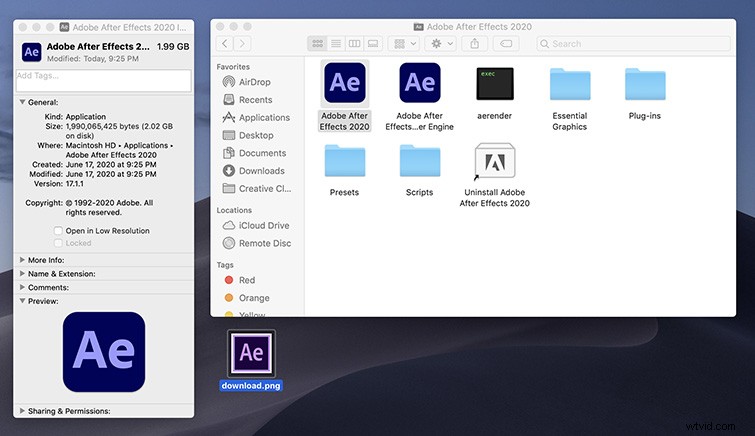Select the Uninstall Adobe After Effects 2020 alias
This screenshot has width=755, height=436.
[495, 161]
